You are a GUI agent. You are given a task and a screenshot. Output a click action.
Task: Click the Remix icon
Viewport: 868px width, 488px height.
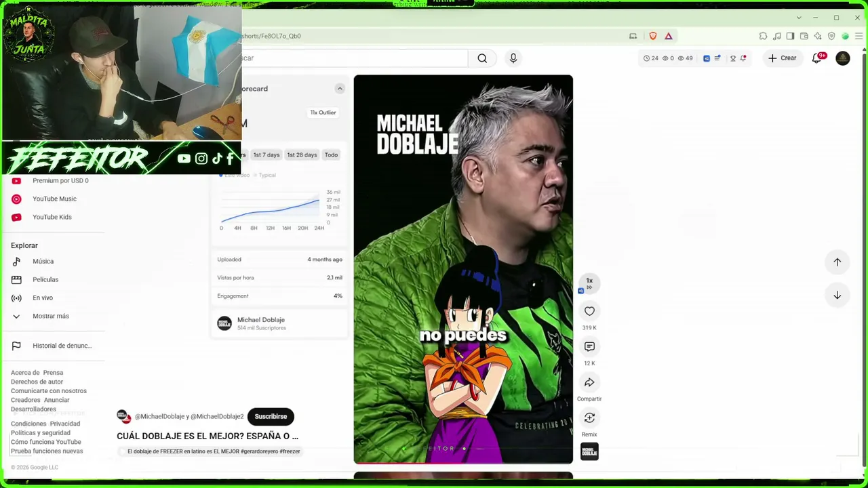[x=589, y=418]
